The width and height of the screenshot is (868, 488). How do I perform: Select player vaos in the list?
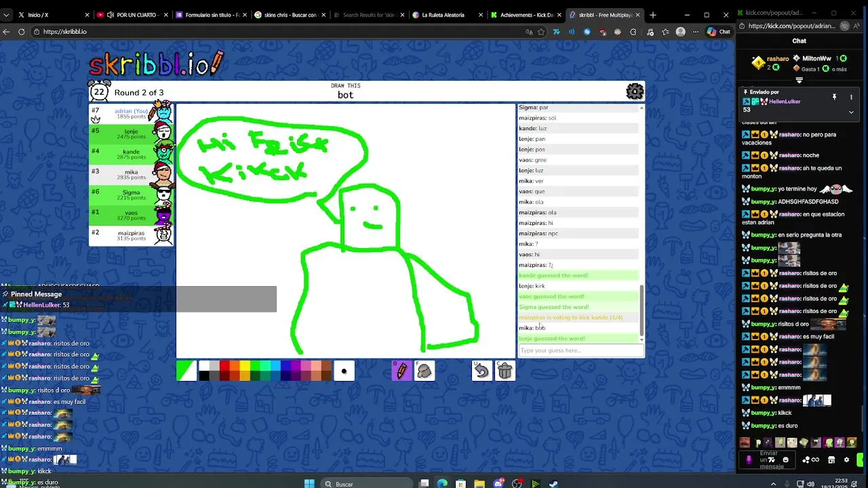[132, 215]
